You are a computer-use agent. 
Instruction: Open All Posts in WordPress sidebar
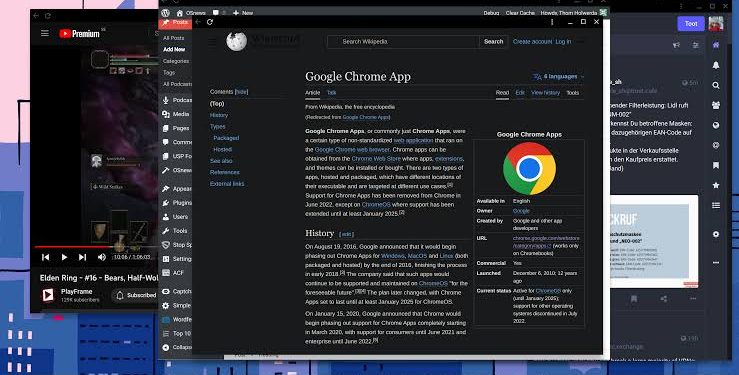[x=173, y=38]
